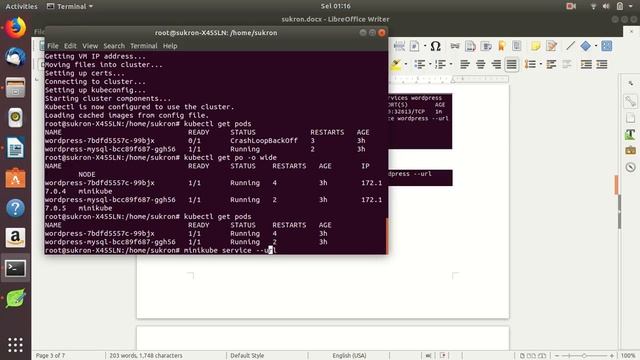
Task: Open the sidebar Page deck
Action: click(631, 118)
